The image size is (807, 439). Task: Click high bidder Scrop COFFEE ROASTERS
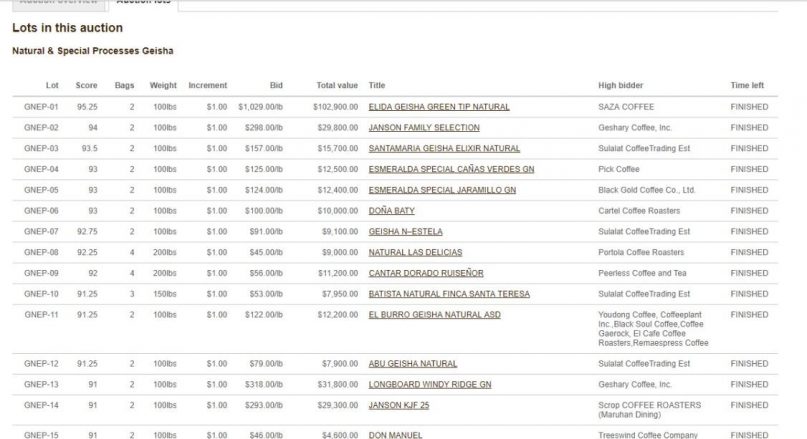[650, 410]
